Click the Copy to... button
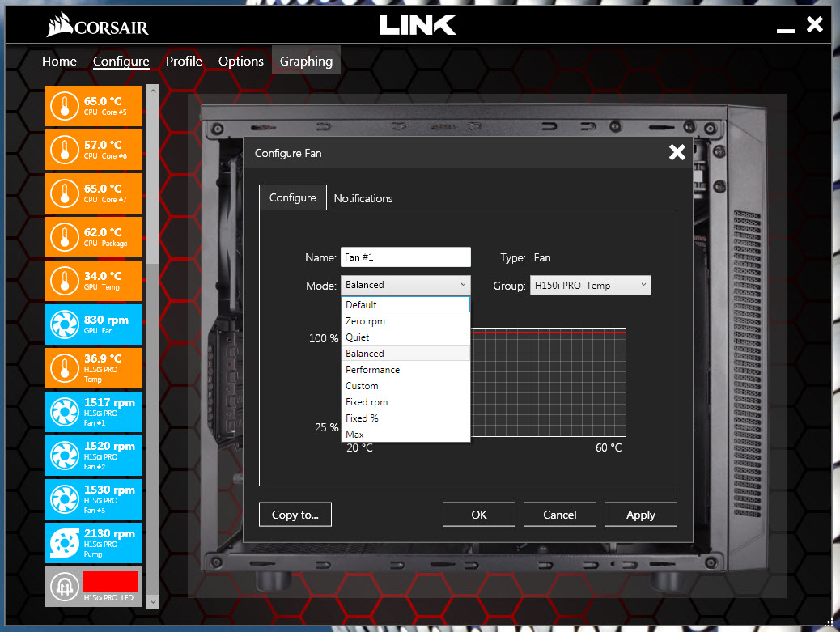Screen dimensions: 840x632 [x=295, y=515]
